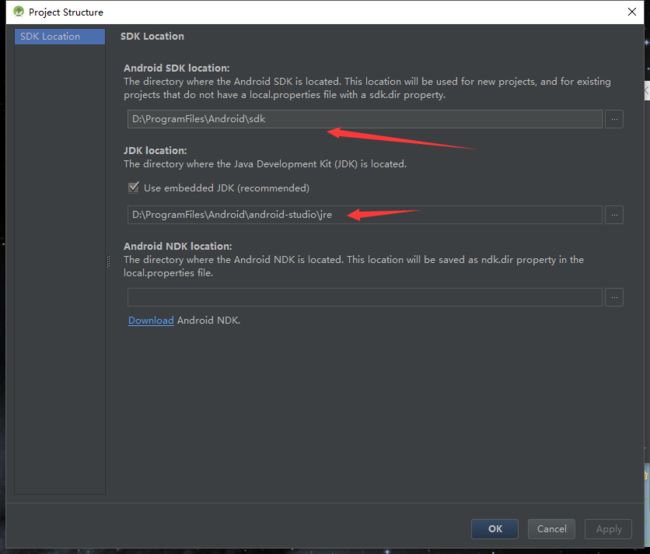Click the SDK Location panel heading
650x554 pixels.
(x=152, y=36)
